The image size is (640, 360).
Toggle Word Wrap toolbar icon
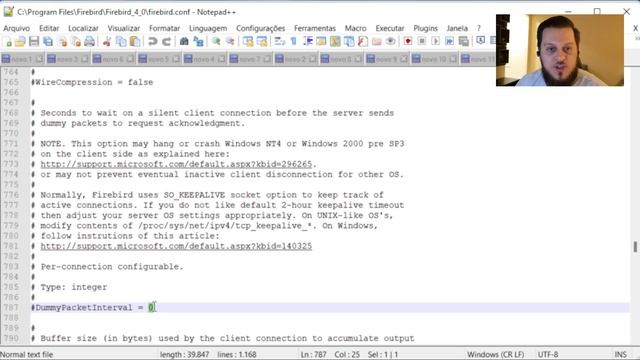280,41
